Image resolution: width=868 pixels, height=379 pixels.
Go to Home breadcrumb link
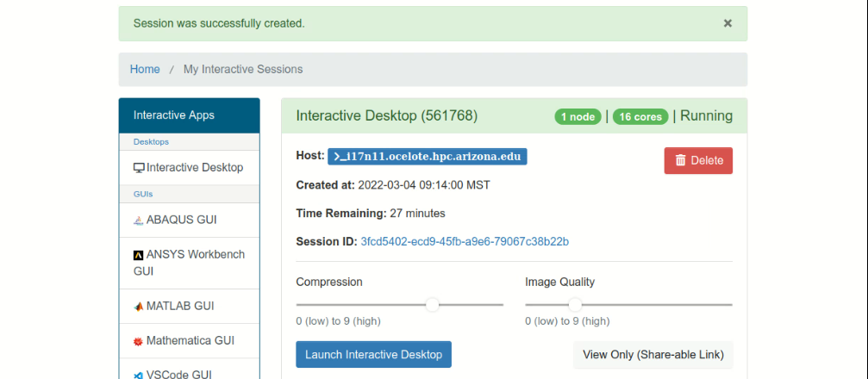point(145,69)
